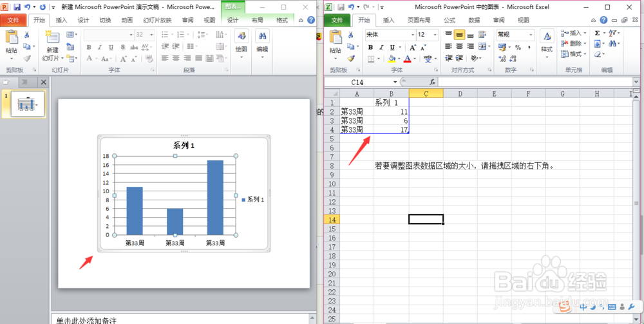Open Excel Insert (插入) cells dropdown
Screen dimensions: 644x324
pos(573,33)
